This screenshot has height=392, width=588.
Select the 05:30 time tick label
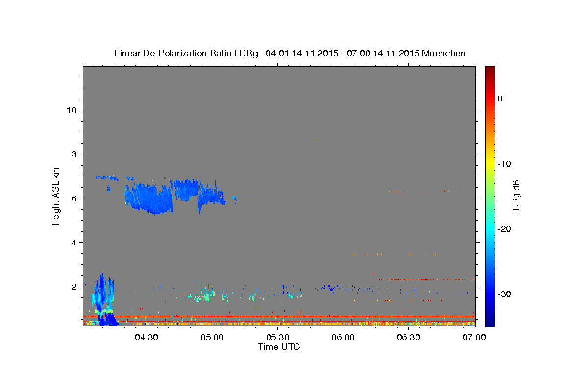(x=277, y=338)
